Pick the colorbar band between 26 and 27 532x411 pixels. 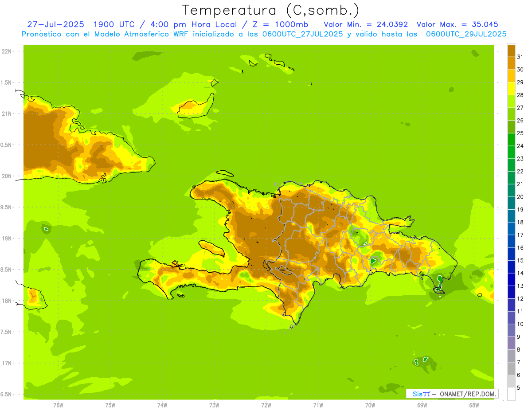(x=511, y=114)
